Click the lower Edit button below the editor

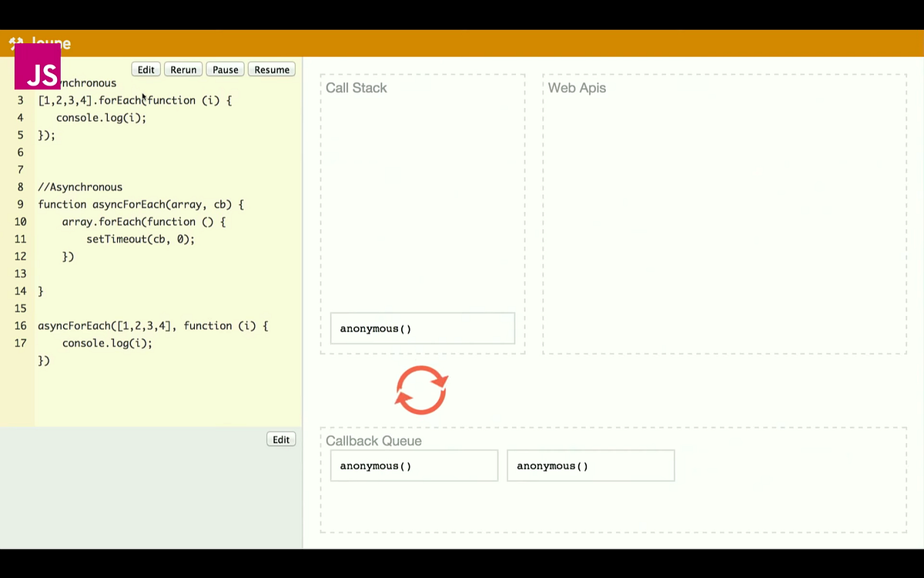(280, 439)
